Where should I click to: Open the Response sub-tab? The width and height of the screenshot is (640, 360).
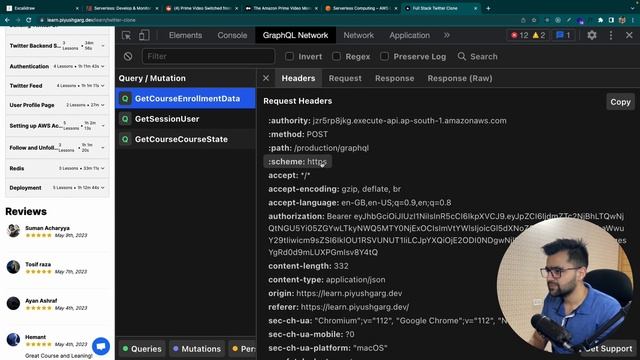click(x=394, y=78)
